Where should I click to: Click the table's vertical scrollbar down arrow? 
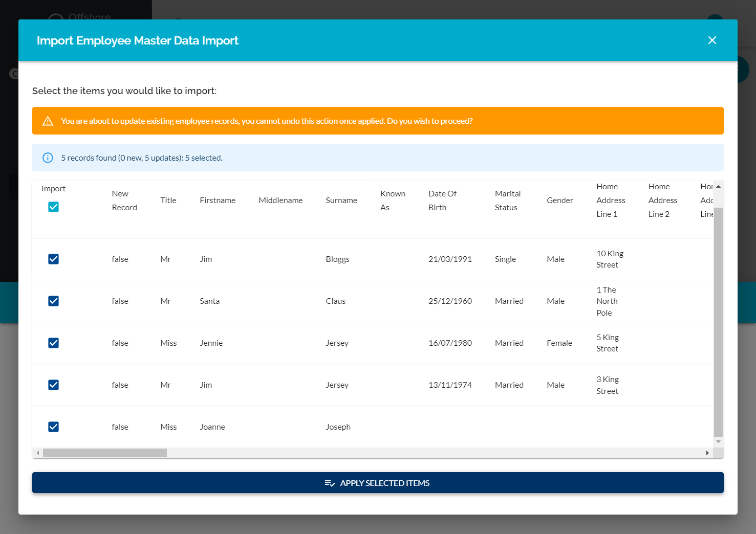click(718, 441)
